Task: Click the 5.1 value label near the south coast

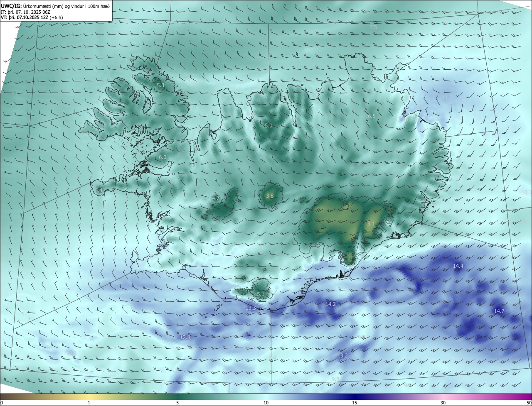Action: [261, 294]
